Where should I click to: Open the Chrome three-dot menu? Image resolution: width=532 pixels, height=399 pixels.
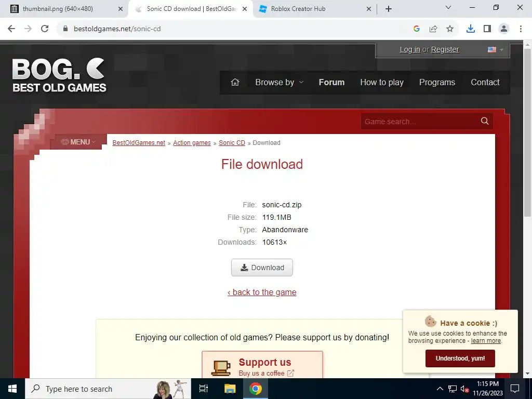coord(521,29)
